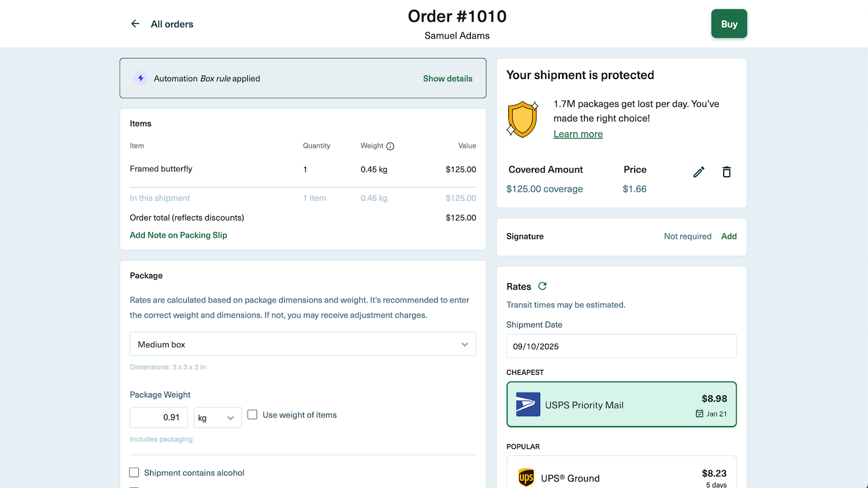
Task: Delete shipment protection with trash icon
Action: pyautogui.click(x=726, y=172)
